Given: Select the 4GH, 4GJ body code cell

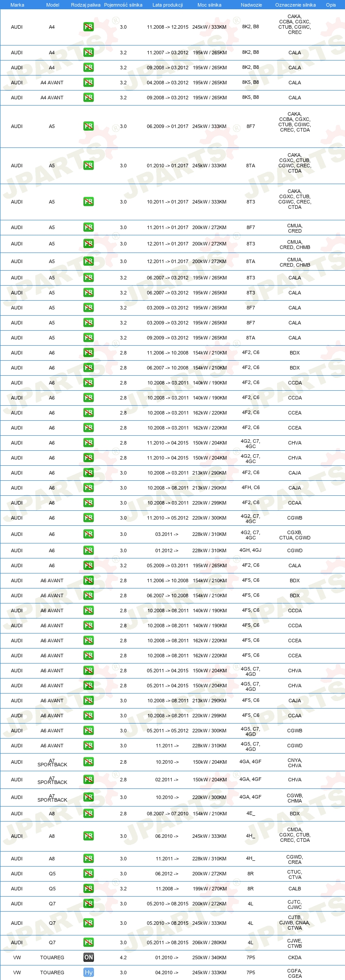Looking at the screenshot, I should tap(251, 550).
